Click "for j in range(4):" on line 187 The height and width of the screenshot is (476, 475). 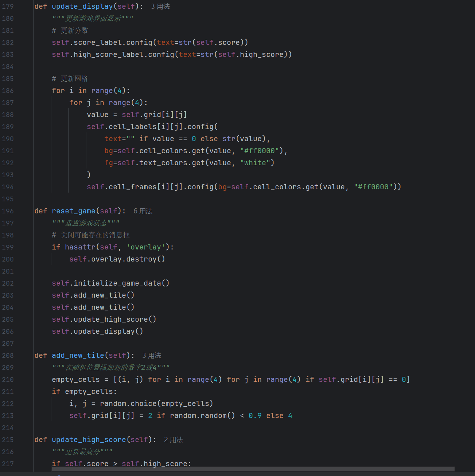[x=108, y=103]
